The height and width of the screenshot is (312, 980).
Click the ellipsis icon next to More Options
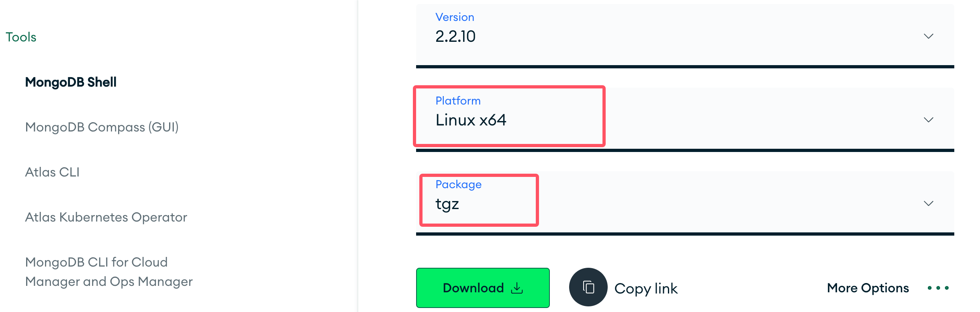point(938,289)
